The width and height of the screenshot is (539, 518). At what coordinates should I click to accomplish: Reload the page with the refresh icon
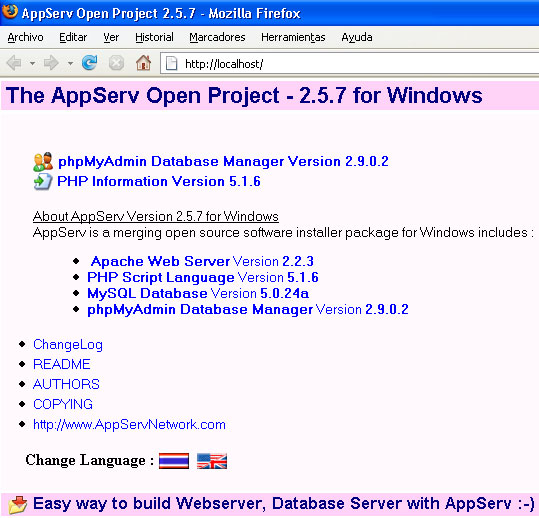89,63
